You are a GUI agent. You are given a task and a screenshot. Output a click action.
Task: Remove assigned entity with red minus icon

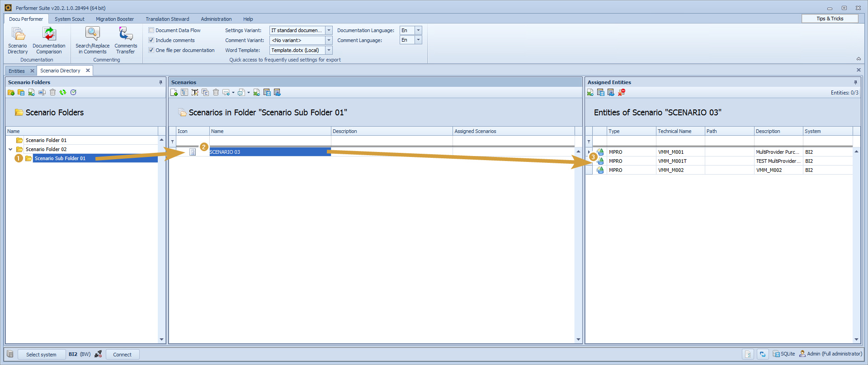[x=622, y=92]
